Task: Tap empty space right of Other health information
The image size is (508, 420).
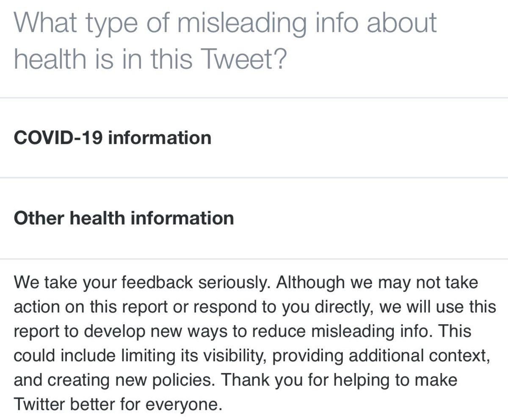Action: tap(373, 218)
